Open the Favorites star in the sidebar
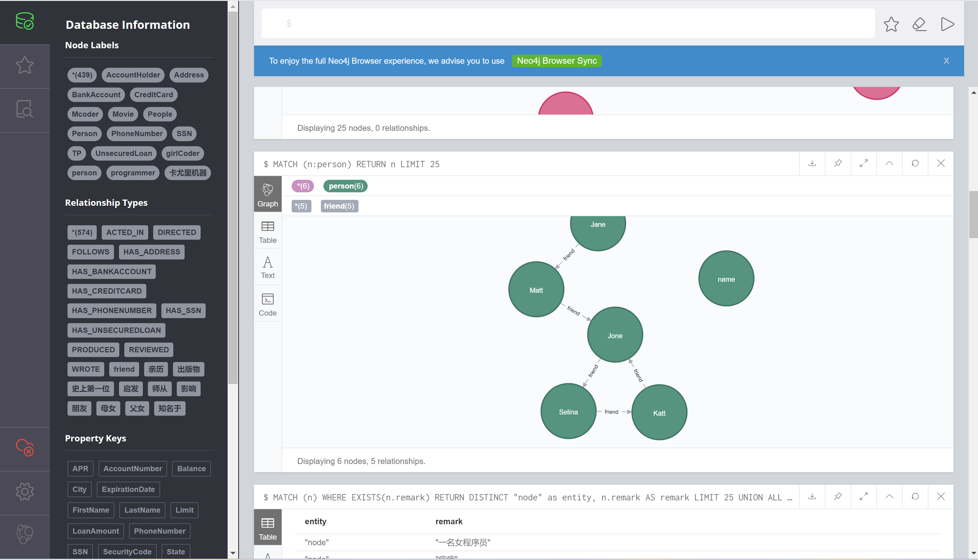This screenshot has width=978, height=560. [24, 65]
